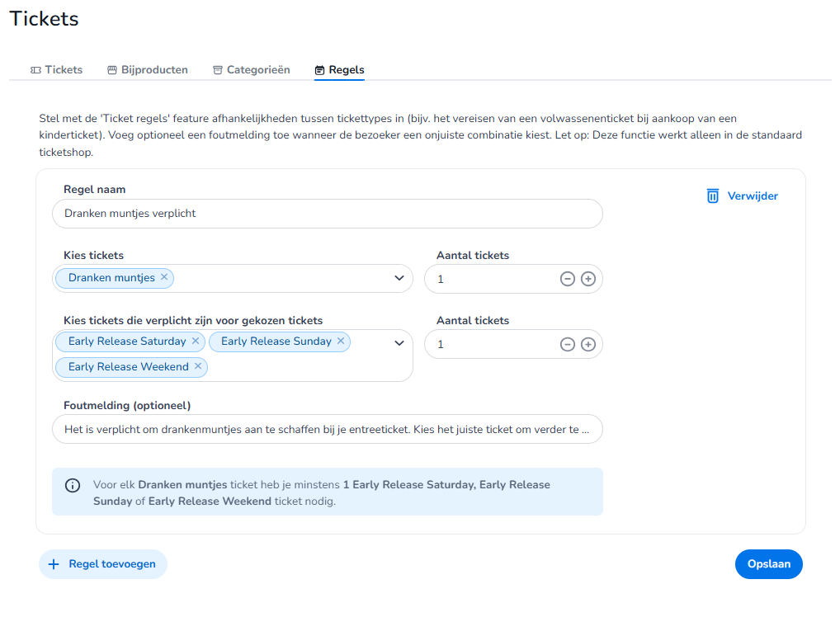Click the info icon in blue notice
The height and width of the screenshot is (636, 840).
click(73, 485)
